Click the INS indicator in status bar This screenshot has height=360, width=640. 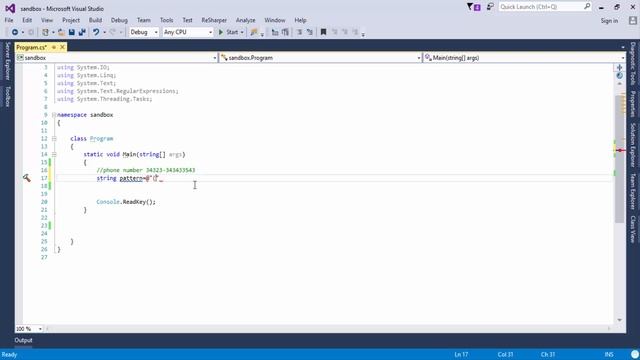click(x=609, y=354)
